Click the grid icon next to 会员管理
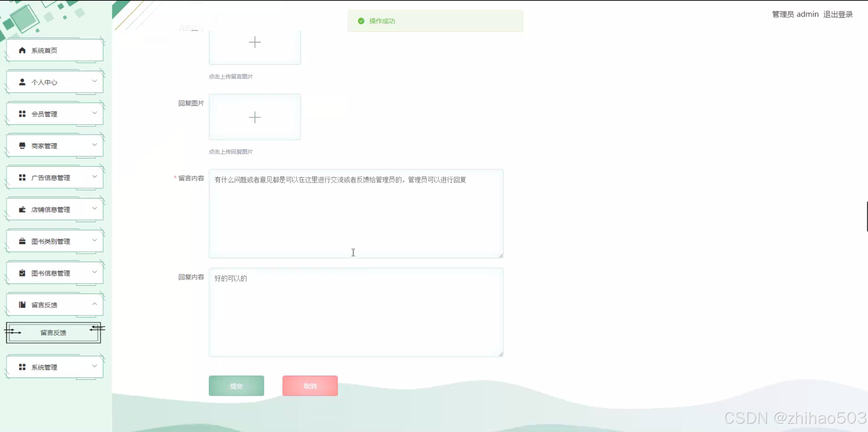 pos(22,114)
